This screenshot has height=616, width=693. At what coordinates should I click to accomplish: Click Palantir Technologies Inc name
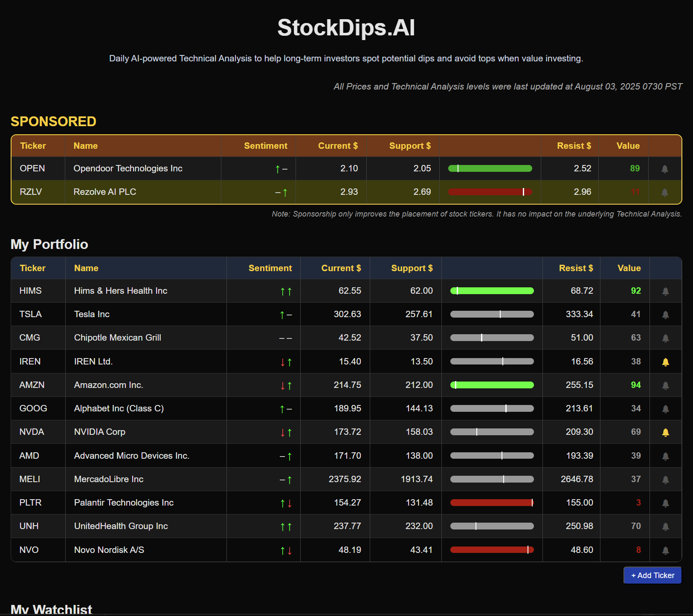(x=124, y=503)
